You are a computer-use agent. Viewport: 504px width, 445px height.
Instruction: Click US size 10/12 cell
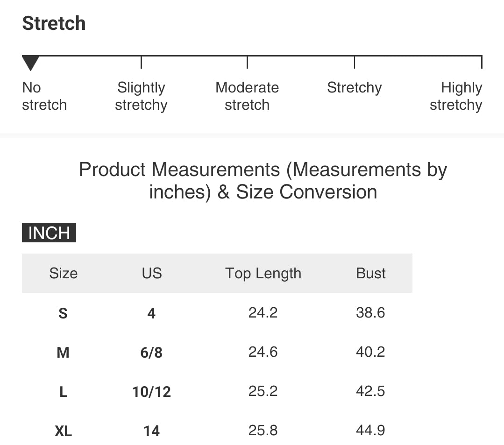[151, 391]
